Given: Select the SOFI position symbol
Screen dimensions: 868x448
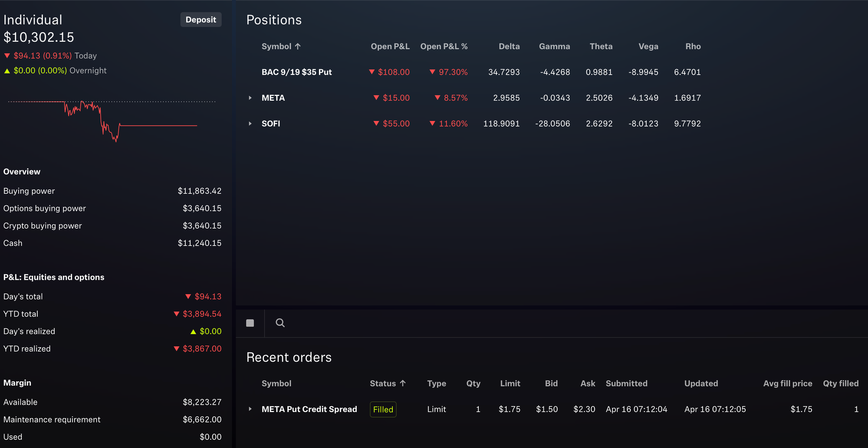Looking at the screenshot, I should pos(271,124).
